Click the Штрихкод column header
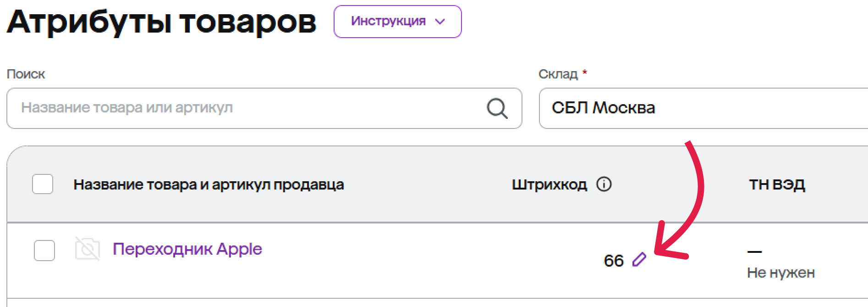Image resolution: width=868 pixels, height=307 pixels. pos(549,184)
